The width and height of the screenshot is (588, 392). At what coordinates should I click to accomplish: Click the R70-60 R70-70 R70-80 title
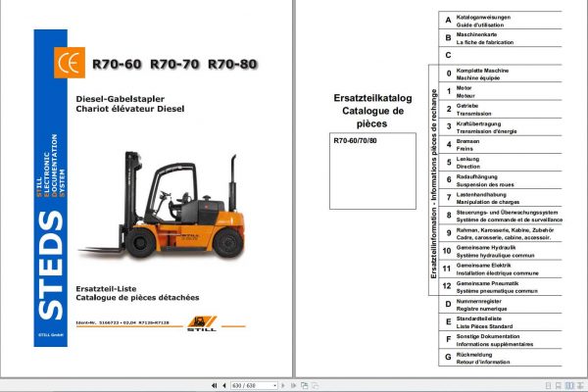pos(174,64)
